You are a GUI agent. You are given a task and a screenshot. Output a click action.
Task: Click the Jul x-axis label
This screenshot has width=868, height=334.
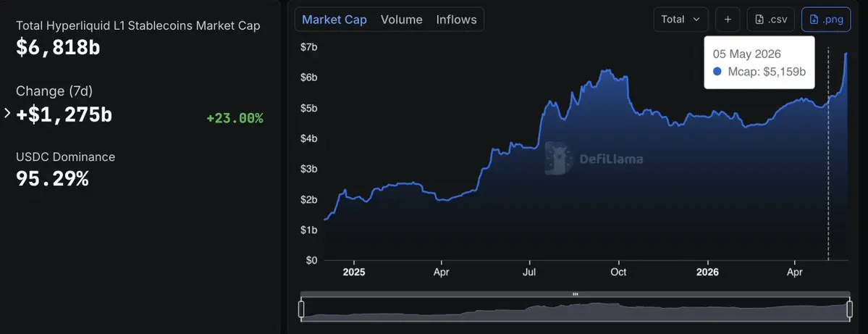point(530,272)
